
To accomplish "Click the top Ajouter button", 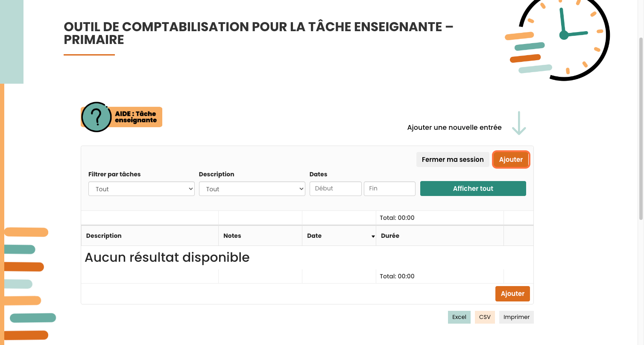I will (511, 160).
